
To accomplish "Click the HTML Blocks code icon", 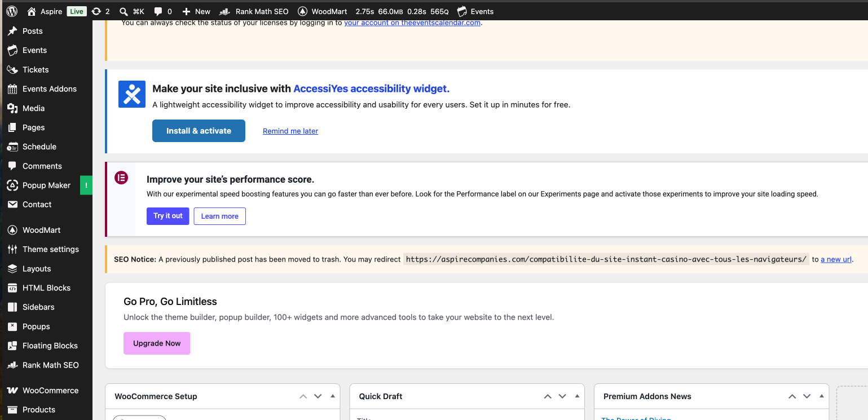I will [12, 288].
